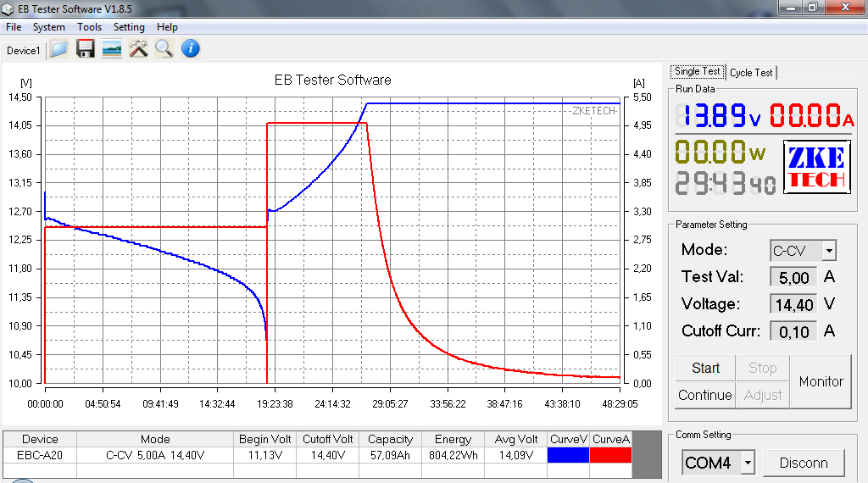The width and height of the screenshot is (868, 483).
Task: Click the Monitor button
Action: pos(821,381)
